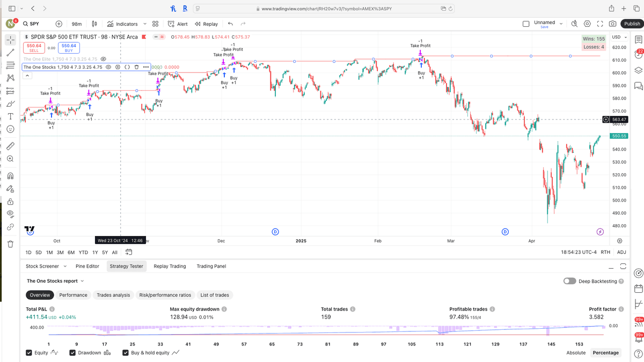Select the YTD time range
The height and width of the screenshot is (362, 644).
(83, 252)
